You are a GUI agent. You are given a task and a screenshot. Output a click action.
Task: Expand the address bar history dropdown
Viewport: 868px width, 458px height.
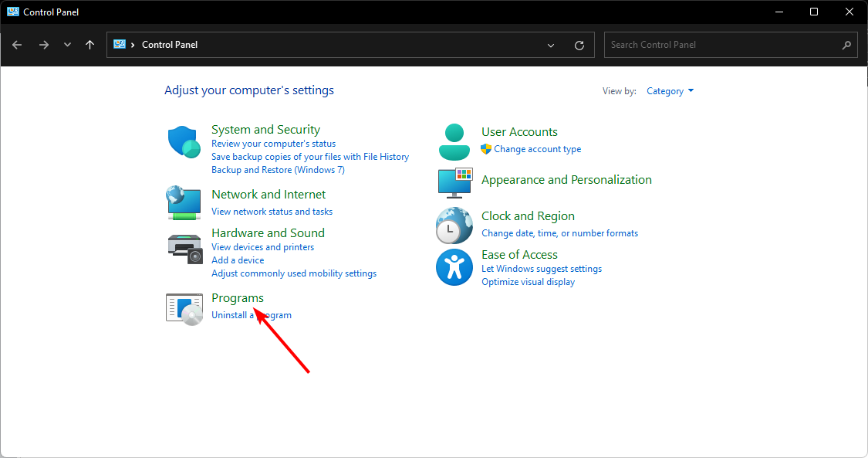(x=551, y=45)
